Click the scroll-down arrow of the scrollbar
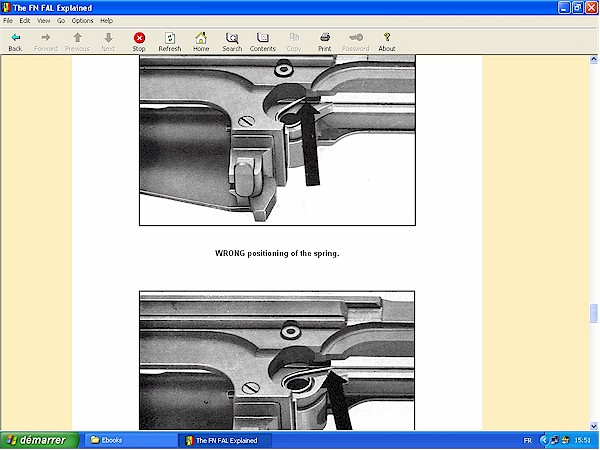This screenshot has height=450, width=600. [593, 426]
